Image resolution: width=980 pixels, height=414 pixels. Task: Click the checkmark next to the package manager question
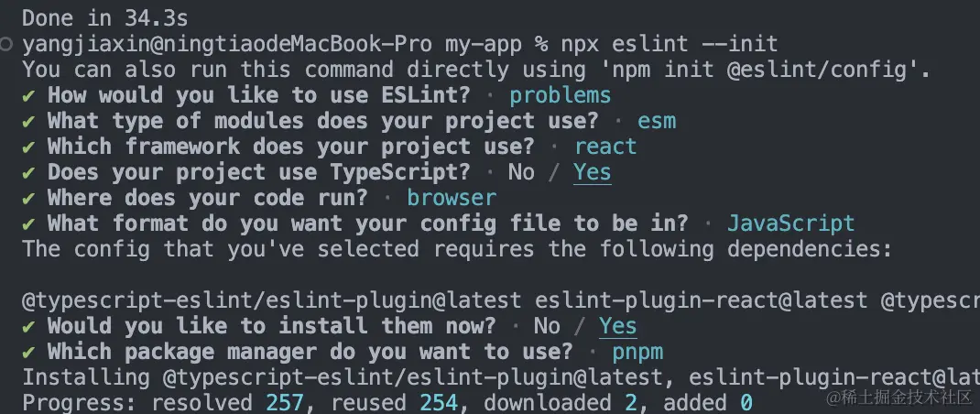[x=28, y=352]
